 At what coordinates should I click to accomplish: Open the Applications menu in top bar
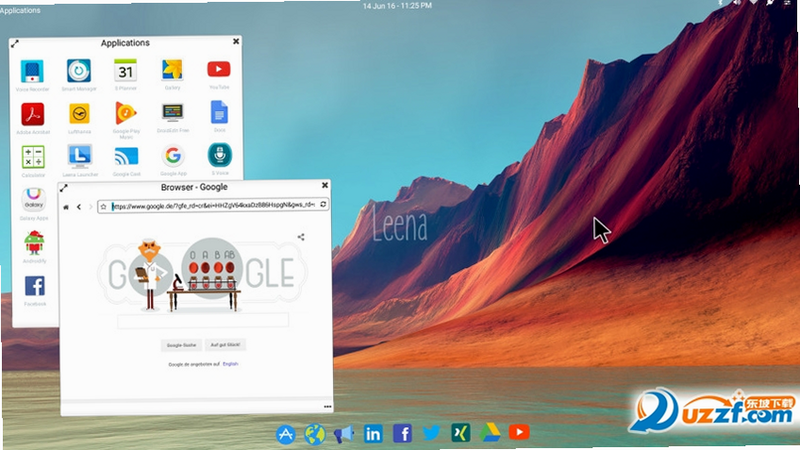pos(20,10)
